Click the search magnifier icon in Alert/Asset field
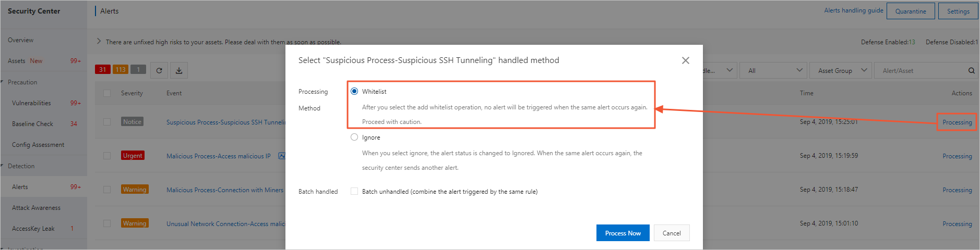 tap(971, 70)
